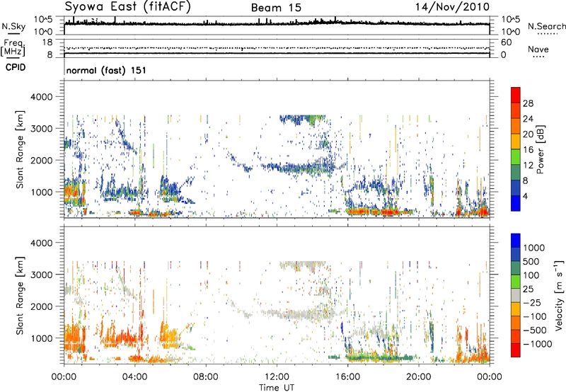Click the "Velocity [m s-1]" colorbar title

click(559, 295)
